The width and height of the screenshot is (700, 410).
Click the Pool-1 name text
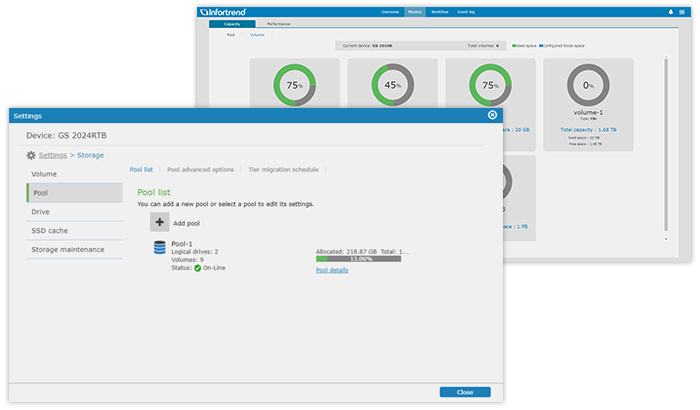coord(182,243)
